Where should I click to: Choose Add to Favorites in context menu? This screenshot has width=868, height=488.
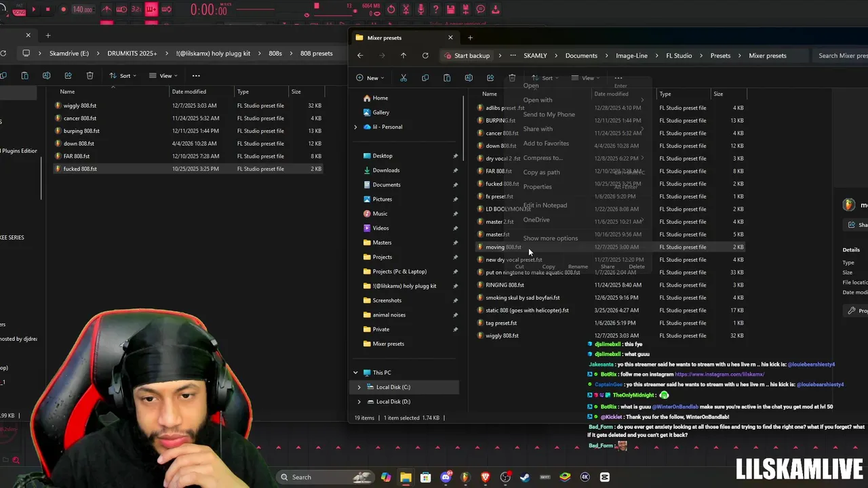(546, 143)
